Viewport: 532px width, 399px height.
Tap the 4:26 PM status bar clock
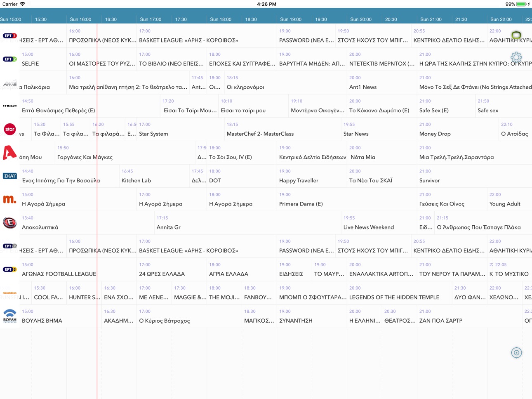pos(266,4)
